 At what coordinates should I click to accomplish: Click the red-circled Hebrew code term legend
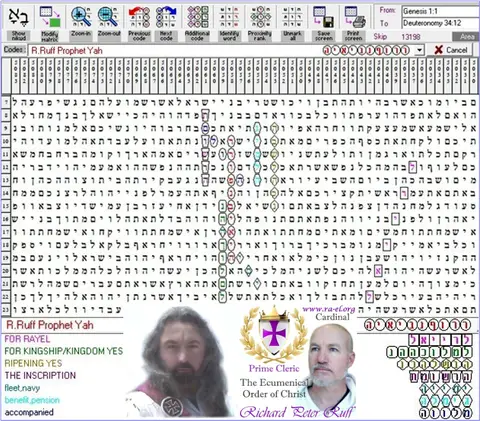point(417,325)
